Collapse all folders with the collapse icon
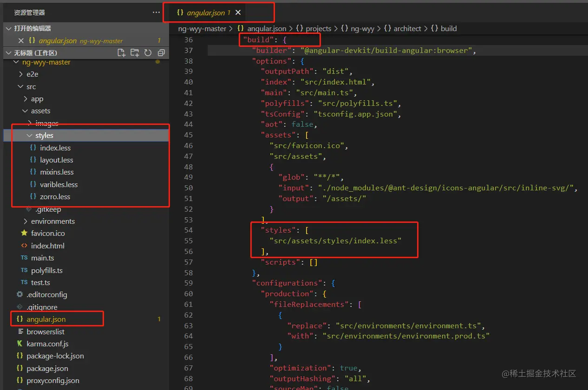Image resolution: width=588 pixels, height=390 pixels. tap(161, 52)
